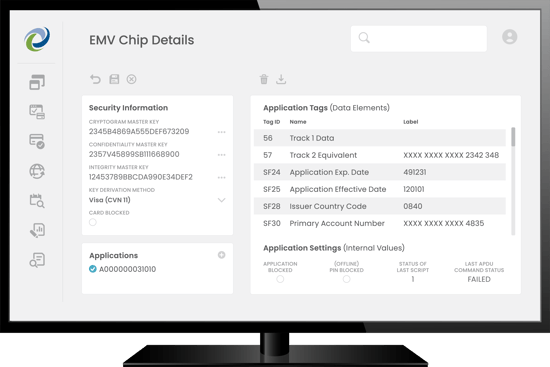Click the cancel circle-x toolbar icon
Viewport: 550px width, 367px height.
tap(132, 79)
